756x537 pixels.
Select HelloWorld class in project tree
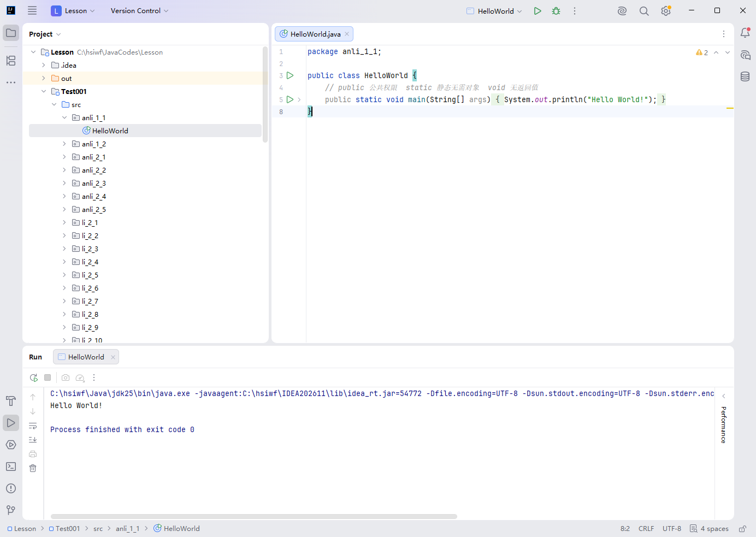click(145, 131)
